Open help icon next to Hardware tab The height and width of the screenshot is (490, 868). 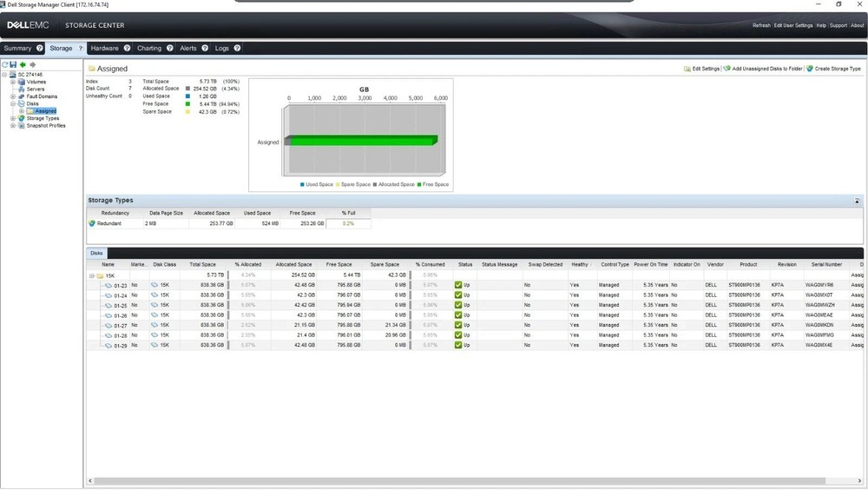pos(128,49)
